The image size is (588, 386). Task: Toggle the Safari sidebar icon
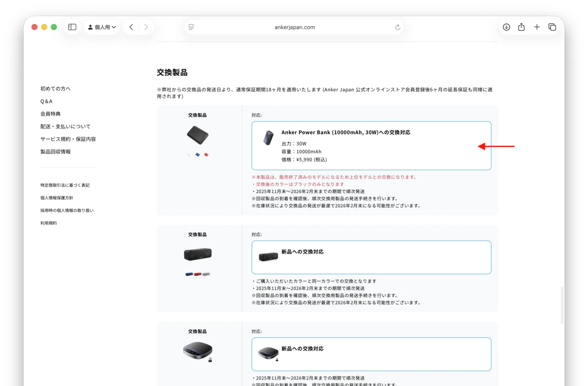(72, 27)
